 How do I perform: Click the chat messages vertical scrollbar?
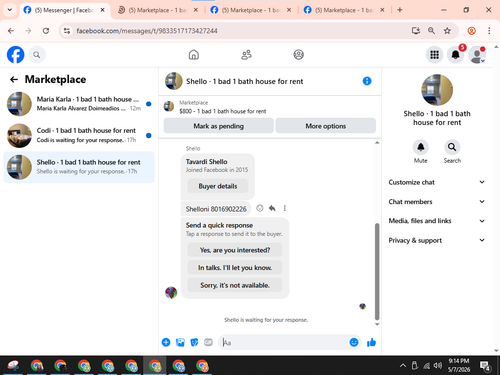pos(377,271)
